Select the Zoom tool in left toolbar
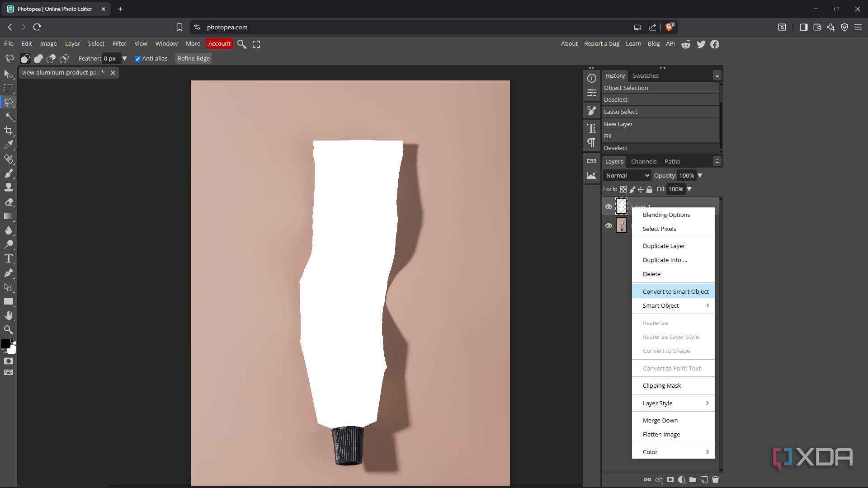Viewport: 868px width, 488px height. [x=9, y=330]
